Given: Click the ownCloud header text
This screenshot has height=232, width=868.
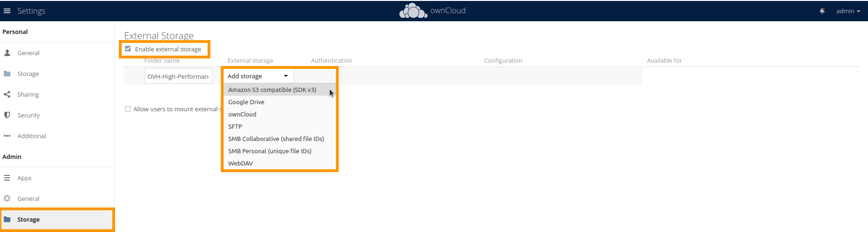Looking at the screenshot, I should 448,10.
